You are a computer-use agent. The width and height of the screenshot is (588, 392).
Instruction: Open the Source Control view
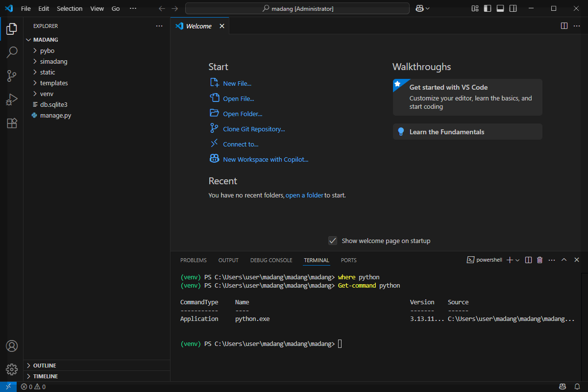click(12, 75)
